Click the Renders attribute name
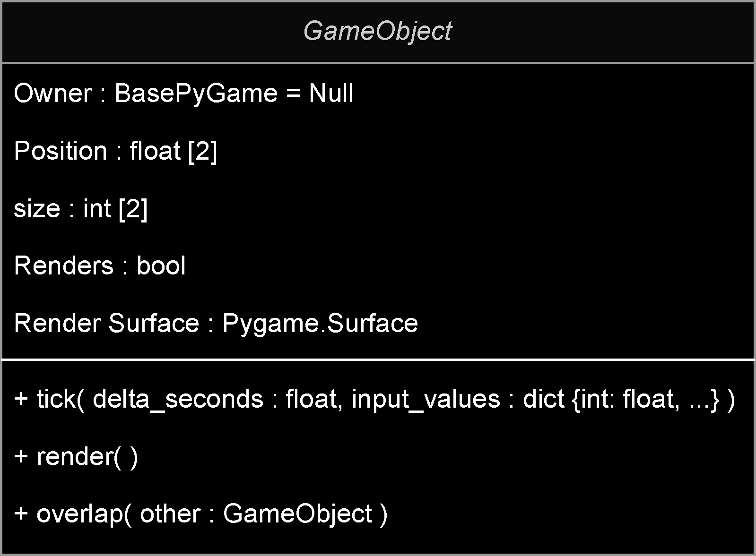 64,265
